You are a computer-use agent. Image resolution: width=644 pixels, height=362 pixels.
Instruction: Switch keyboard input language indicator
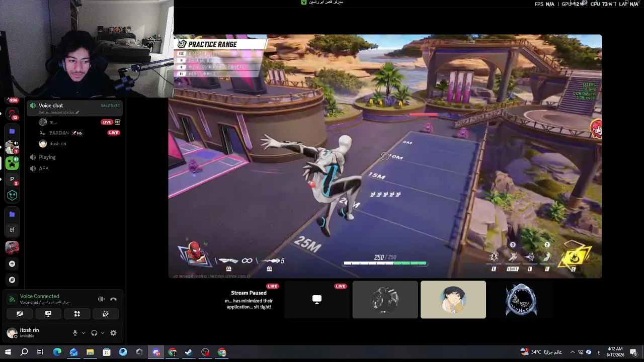tap(599, 352)
